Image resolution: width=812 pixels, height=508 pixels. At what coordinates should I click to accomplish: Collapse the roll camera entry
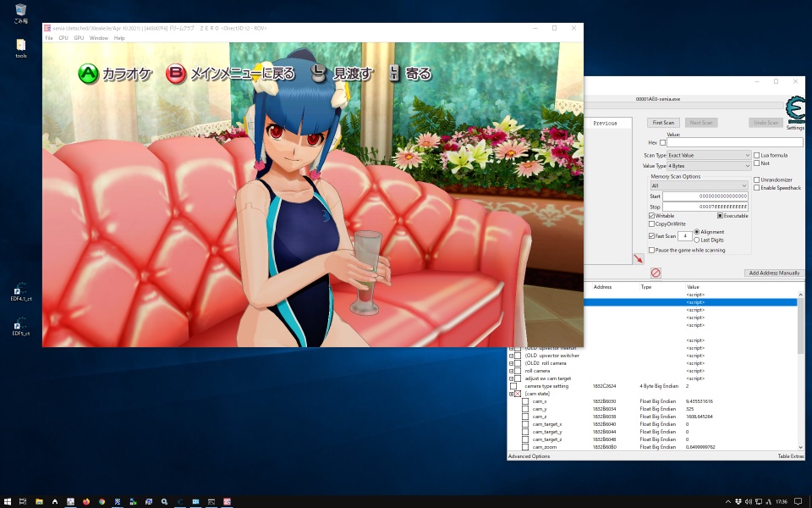(x=511, y=371)
